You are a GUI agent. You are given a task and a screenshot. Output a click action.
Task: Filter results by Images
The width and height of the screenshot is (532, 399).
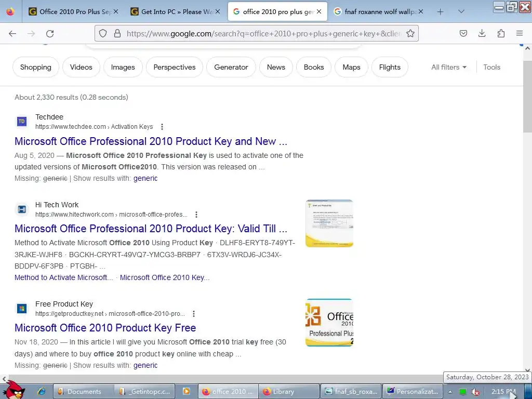[x=123, y=67]
